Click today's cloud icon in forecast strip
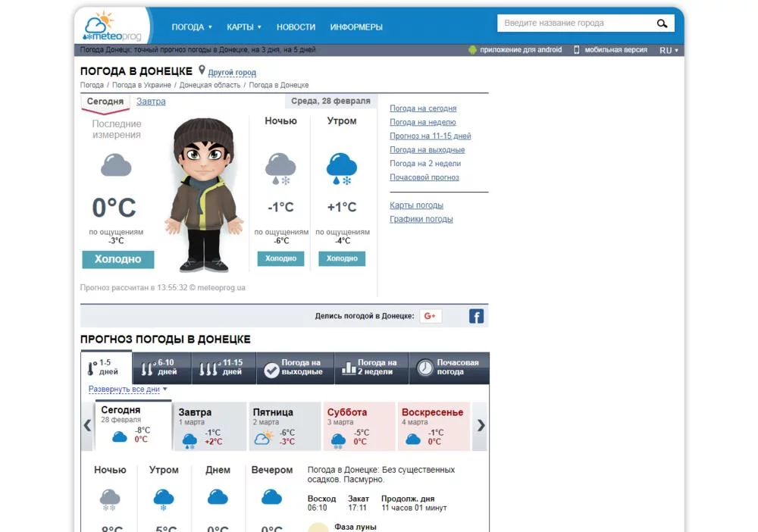The image size is (758, 532). [120, 437]
